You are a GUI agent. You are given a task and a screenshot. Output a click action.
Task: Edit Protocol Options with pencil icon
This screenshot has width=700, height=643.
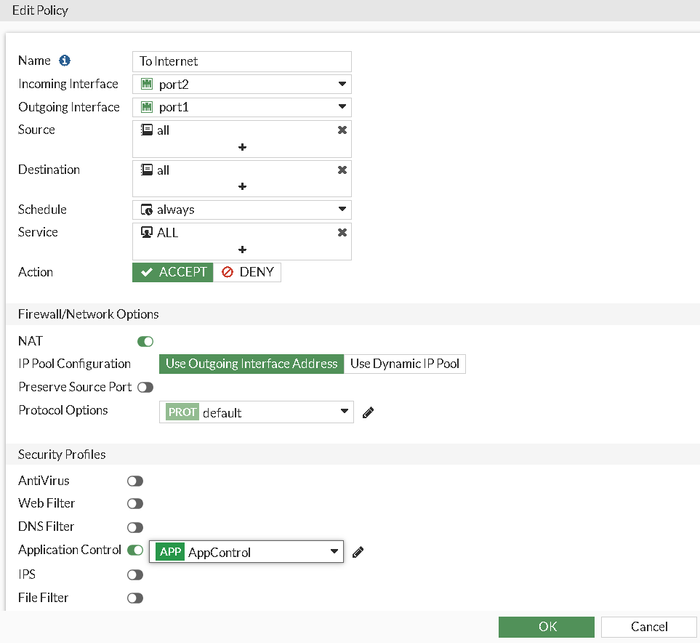point(368,412)
